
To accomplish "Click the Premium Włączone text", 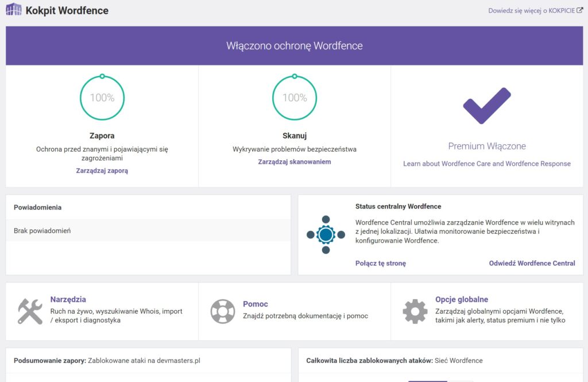I will 487,146.
